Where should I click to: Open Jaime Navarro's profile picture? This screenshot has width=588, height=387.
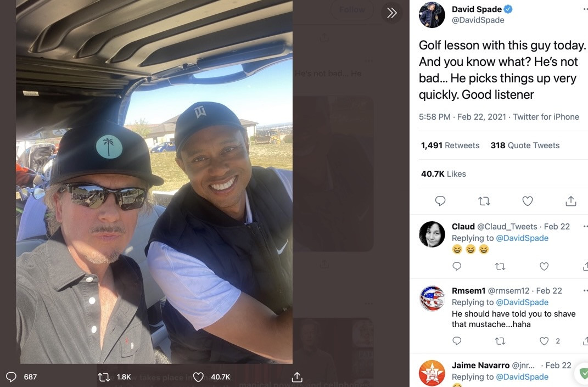click(x=432, y=373)
